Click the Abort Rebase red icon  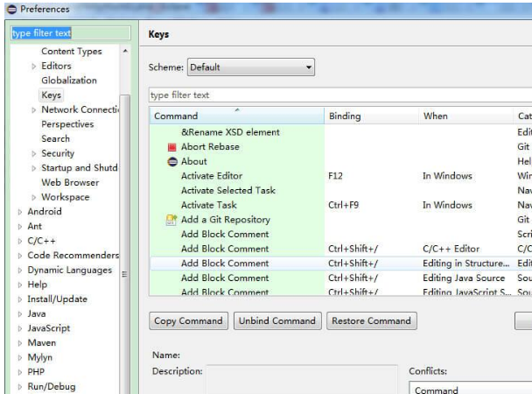[x=172, y=147]
